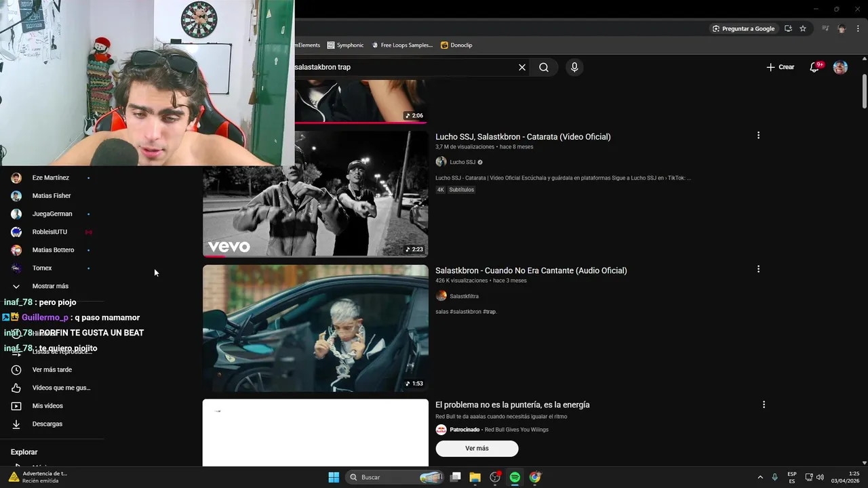Image resolution: width=868 pixels, height=488 pixels.
Task: Click Ver más button on ad
Action: coord(477,449)
